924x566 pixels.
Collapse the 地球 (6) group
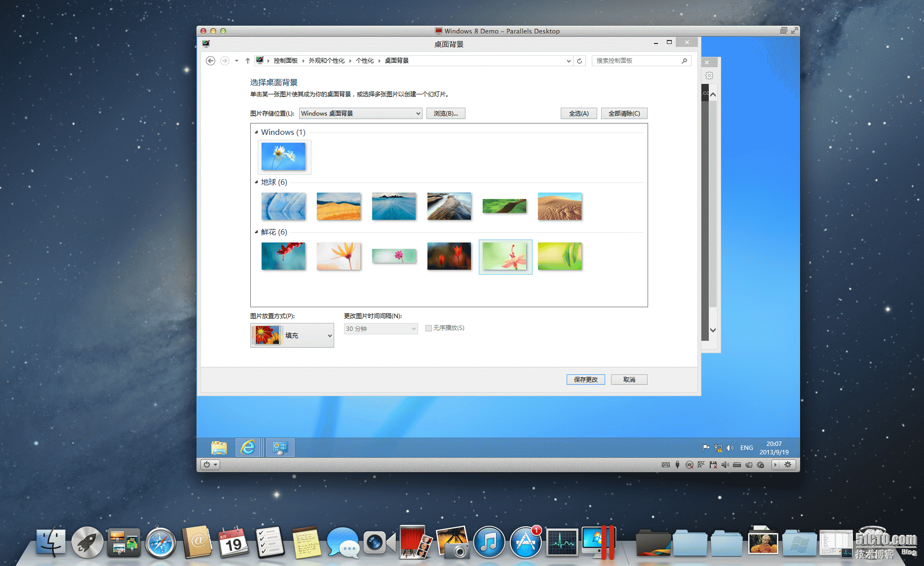[x=256, y=182]
